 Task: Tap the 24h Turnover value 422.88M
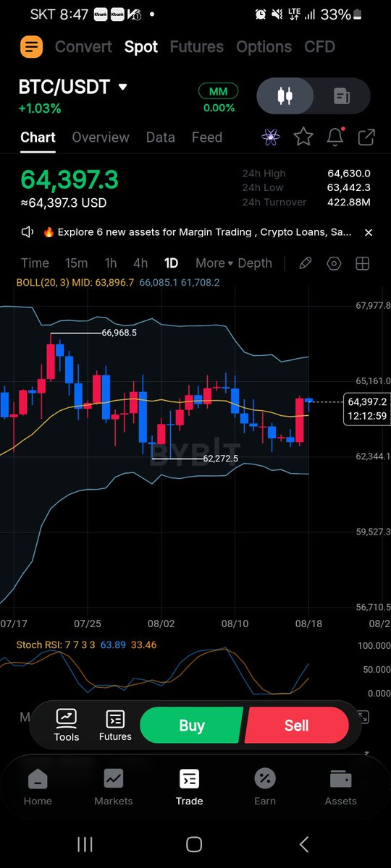[x=349, y=203]
